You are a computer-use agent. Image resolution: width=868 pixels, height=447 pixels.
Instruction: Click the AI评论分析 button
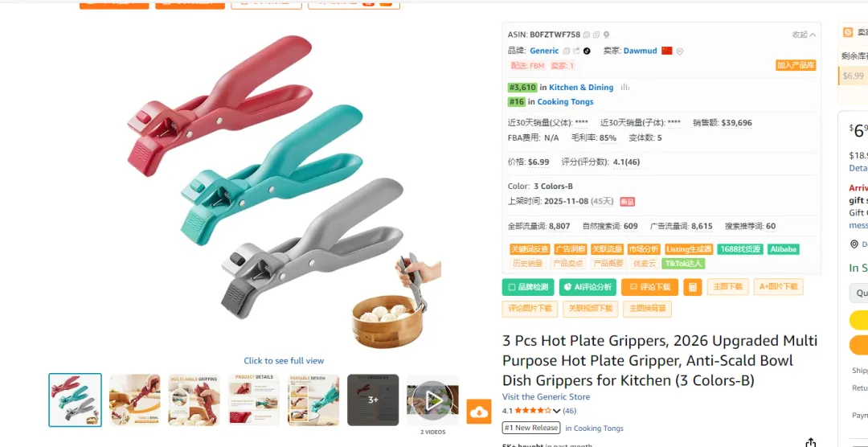pos(588,287)
